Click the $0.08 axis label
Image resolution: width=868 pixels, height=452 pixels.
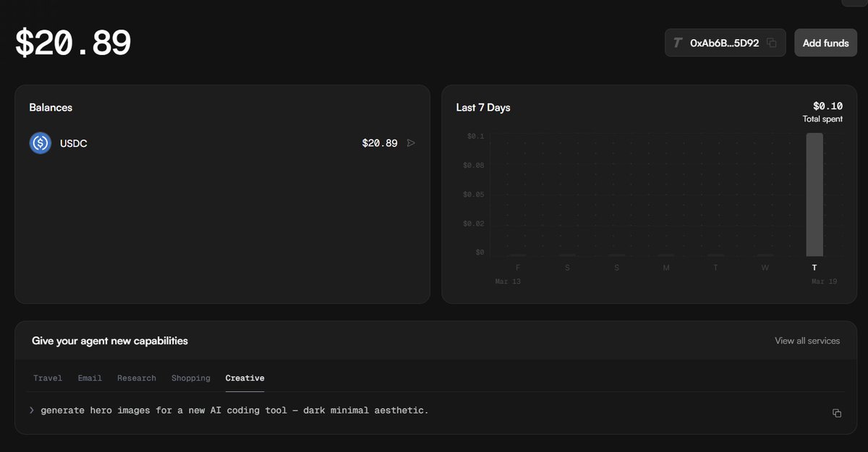tap(472, 166)
